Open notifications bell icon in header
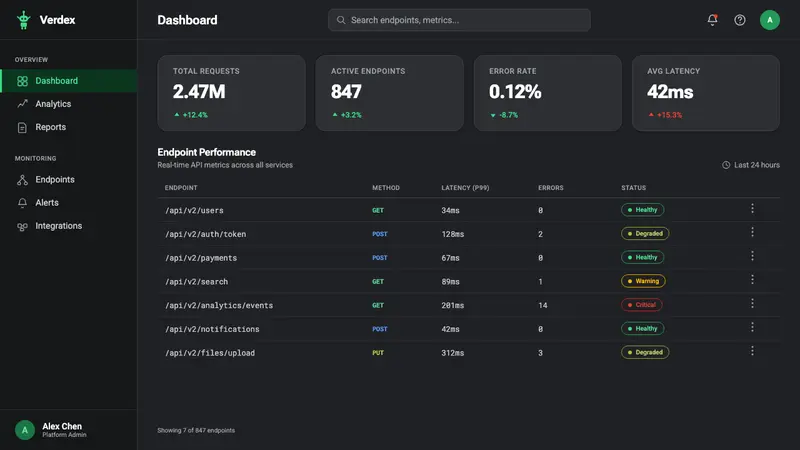 pyautogui.click(x=712, y=20)
